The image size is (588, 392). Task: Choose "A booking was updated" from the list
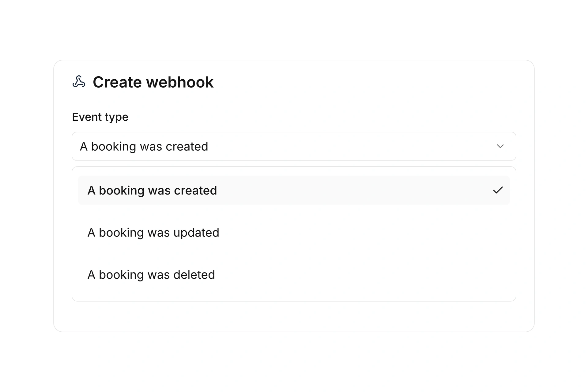[294, 232]
